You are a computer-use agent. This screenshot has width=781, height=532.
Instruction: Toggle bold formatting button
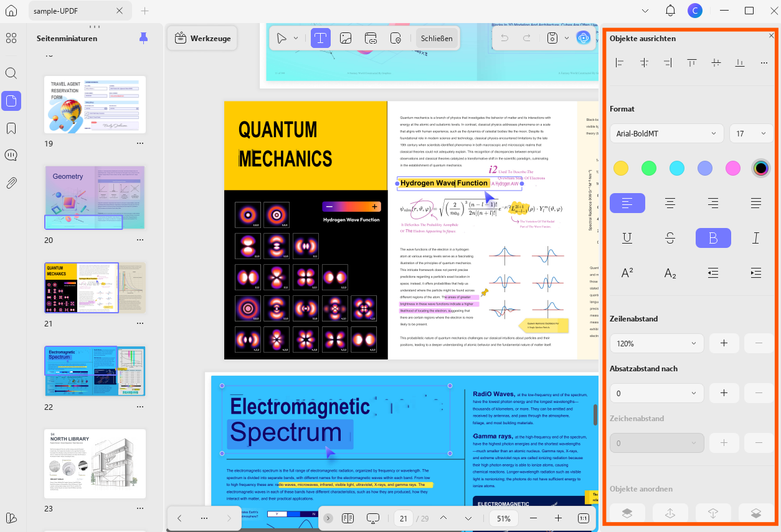click(713, 238)
